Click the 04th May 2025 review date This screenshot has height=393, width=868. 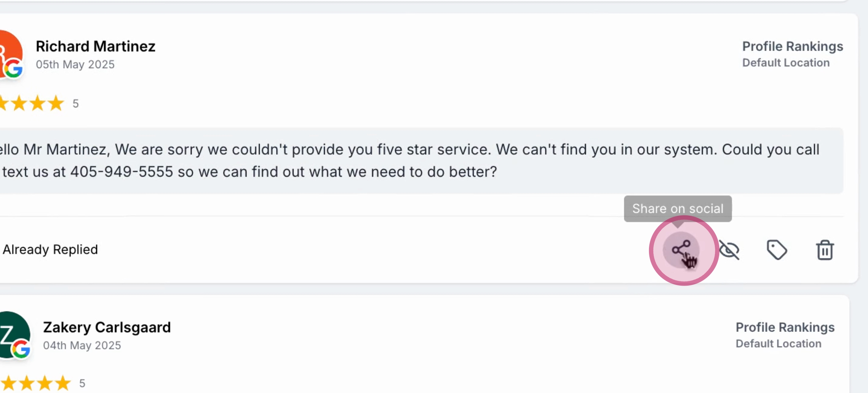tap(82, 345)
